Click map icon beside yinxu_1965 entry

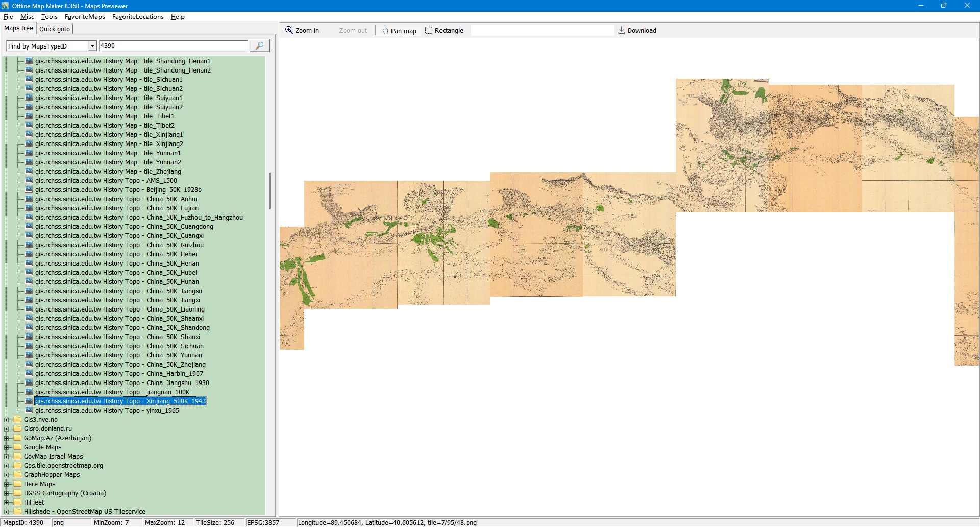point(29,411)
